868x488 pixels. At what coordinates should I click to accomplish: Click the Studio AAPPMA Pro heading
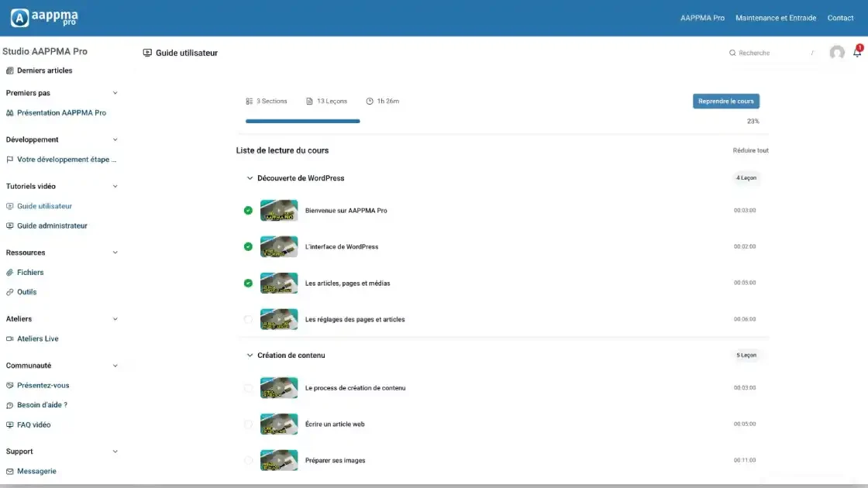[x=45, y=51]
